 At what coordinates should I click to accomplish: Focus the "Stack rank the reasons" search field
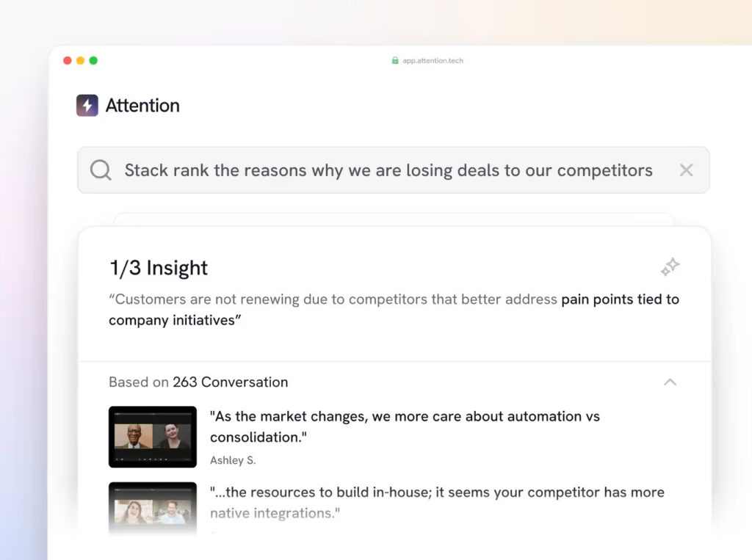pos(388,170)
